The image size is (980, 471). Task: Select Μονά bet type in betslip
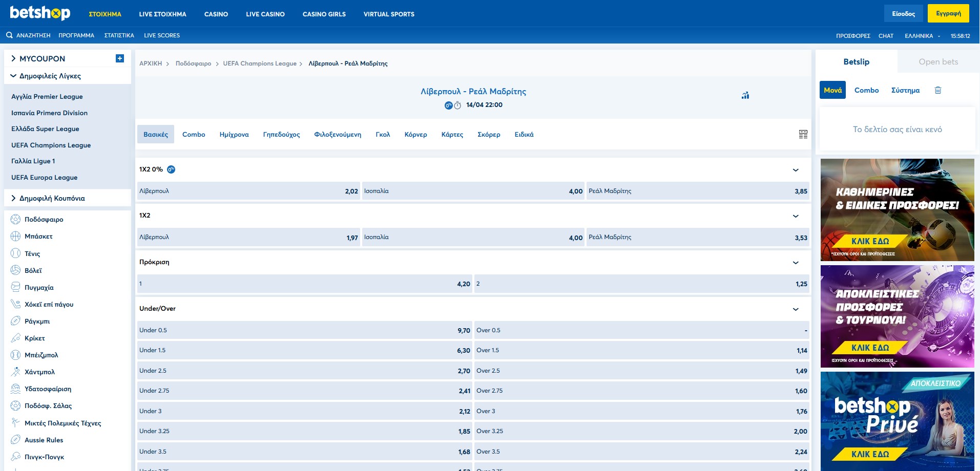click(x=832, y=90)
